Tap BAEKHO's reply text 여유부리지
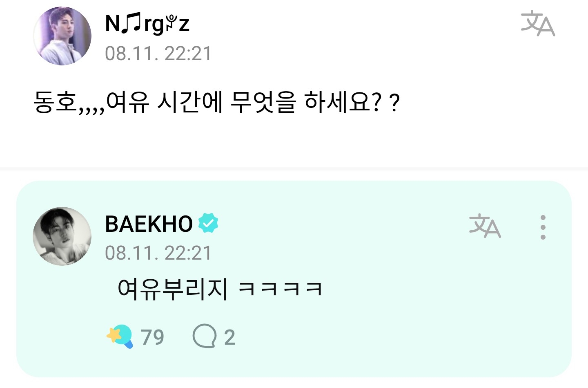 tap(172, 289)
